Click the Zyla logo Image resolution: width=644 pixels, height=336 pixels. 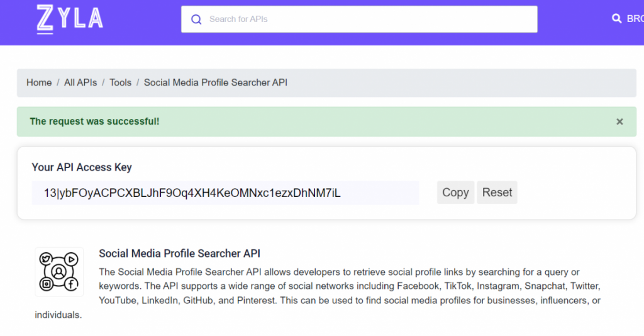tap(69, 19)
